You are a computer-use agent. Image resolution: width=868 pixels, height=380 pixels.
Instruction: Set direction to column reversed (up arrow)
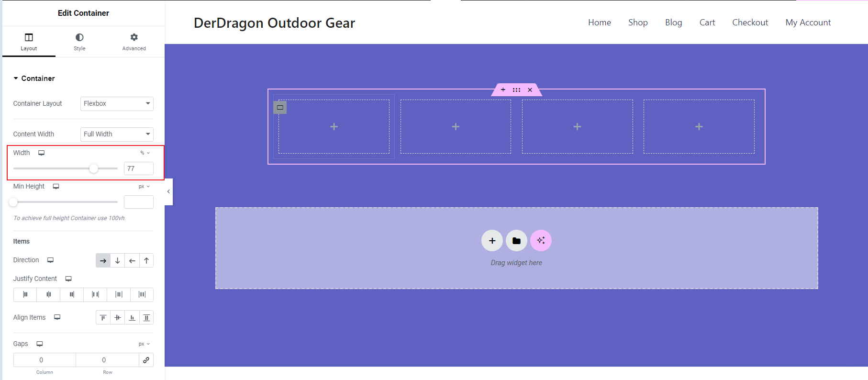pos(146,260)
